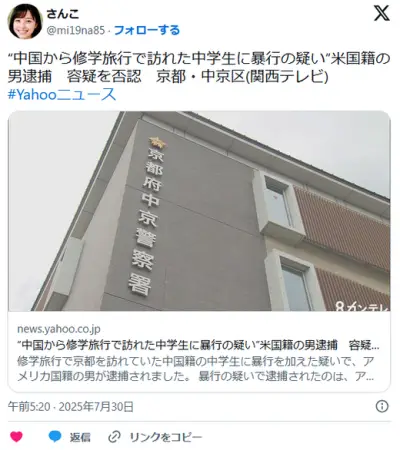
Task: Click the 返信 reply label
Action: click(80, 437)
